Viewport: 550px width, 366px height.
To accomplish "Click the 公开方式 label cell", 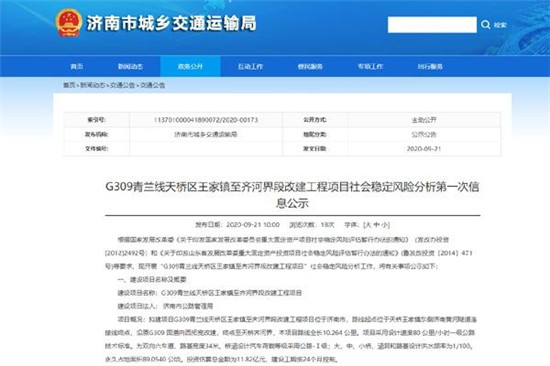I will point(315,120).
